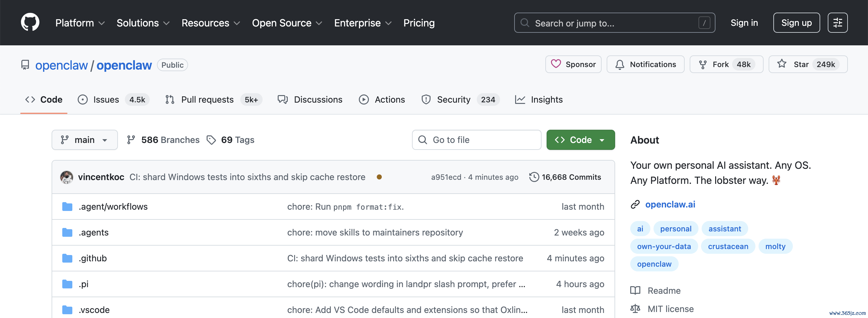868x318 pixels.
Task: Switch to the Code tab
Action: pos(44,99)
